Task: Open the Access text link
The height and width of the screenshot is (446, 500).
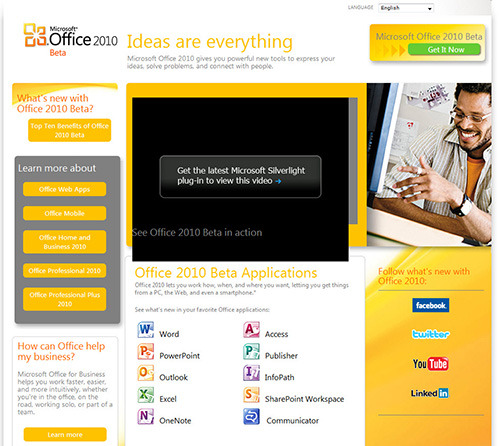Action: (x=276, y=334)
